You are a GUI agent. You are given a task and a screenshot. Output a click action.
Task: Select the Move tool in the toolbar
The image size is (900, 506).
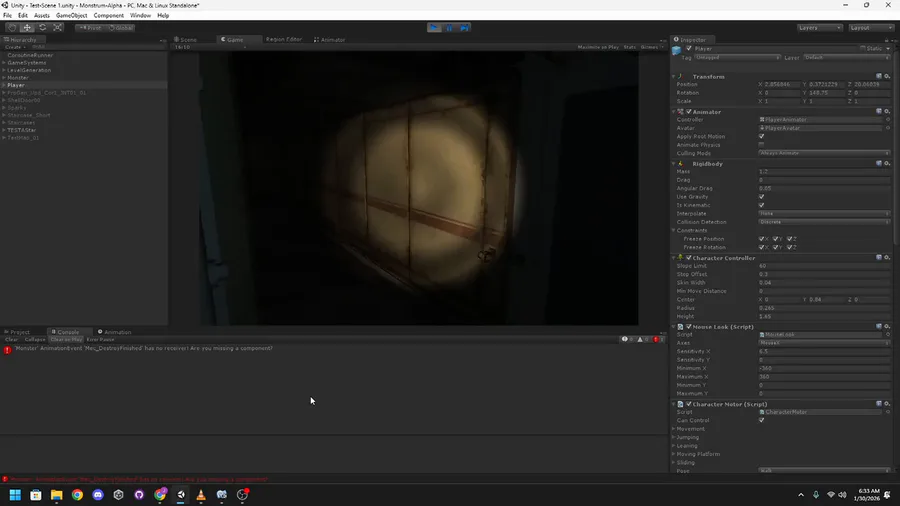point(27,28)
